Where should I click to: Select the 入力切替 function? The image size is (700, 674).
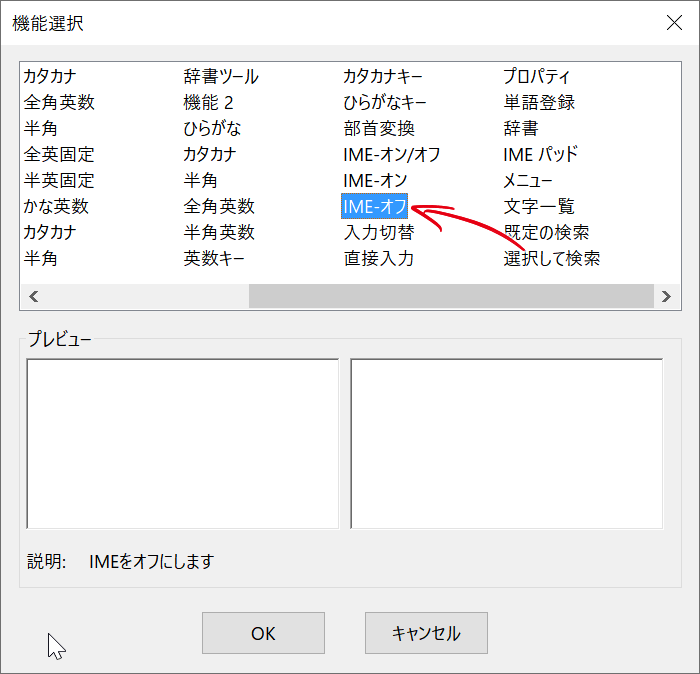379,232
